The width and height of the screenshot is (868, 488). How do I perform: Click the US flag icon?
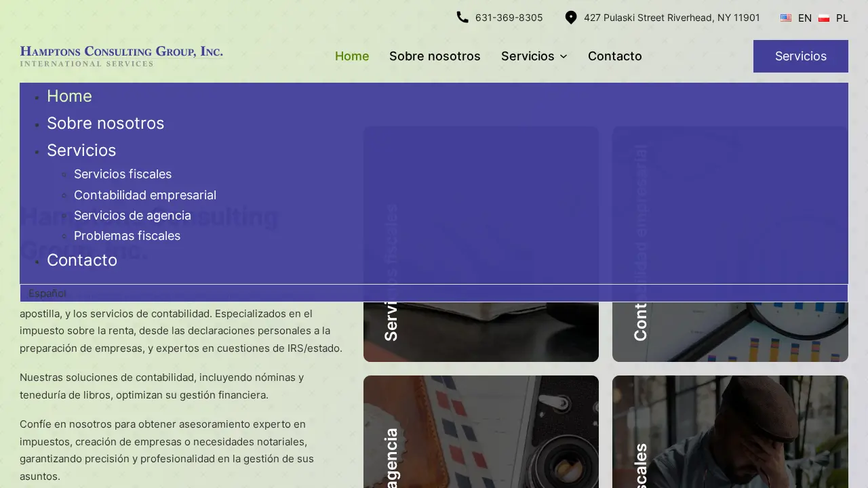click(786, 18)
